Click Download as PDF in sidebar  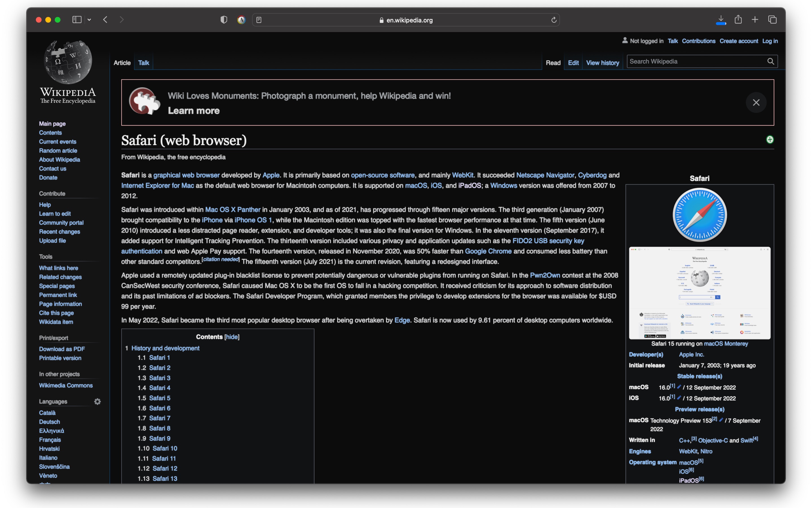[62, 349]
